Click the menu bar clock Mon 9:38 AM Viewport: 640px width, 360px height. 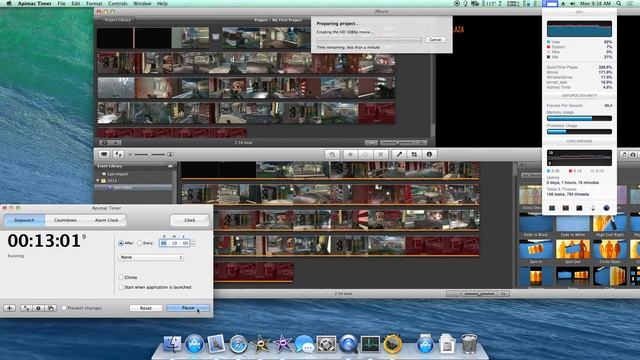pos(595,3)
